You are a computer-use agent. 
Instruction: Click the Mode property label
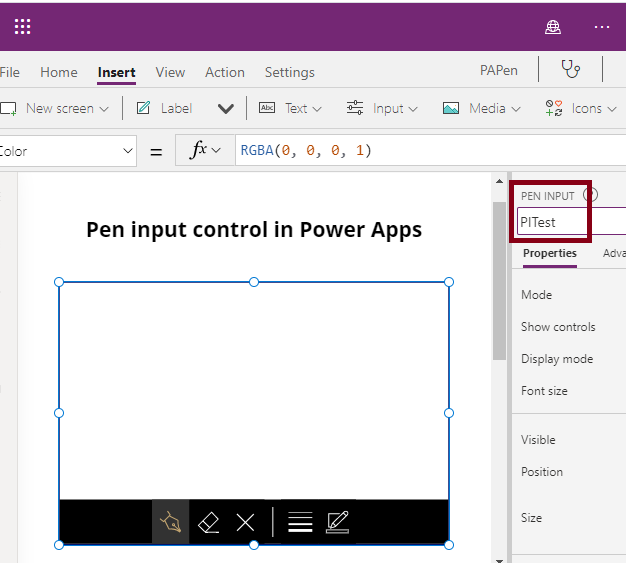537,295
